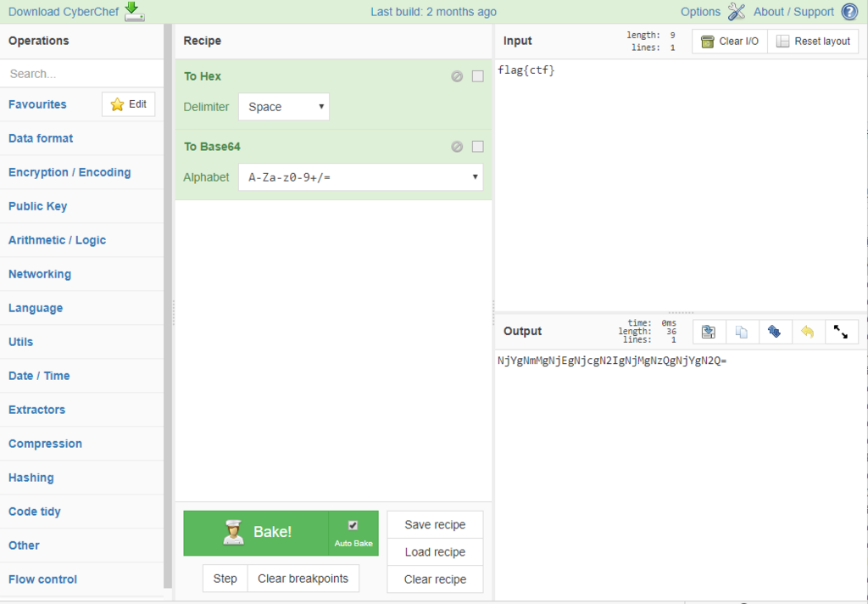Open Options via the wrench icon

[x=737, y=12]
